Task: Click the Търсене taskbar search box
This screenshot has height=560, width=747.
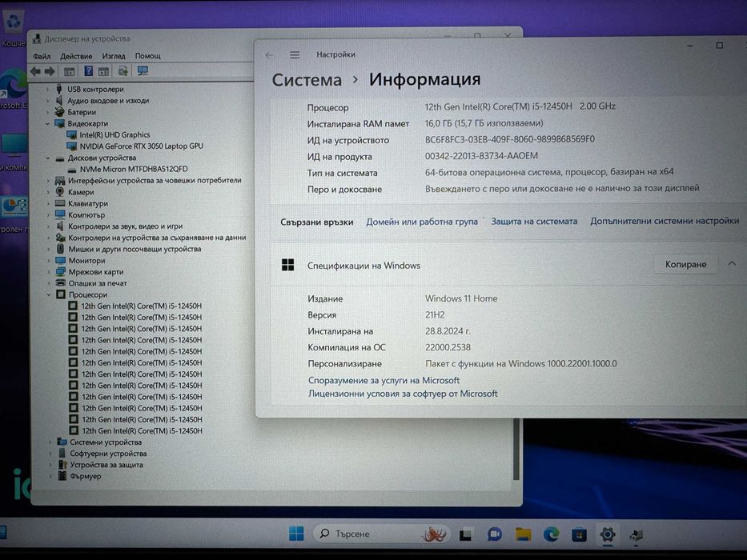Action: (x=381, y=534)
